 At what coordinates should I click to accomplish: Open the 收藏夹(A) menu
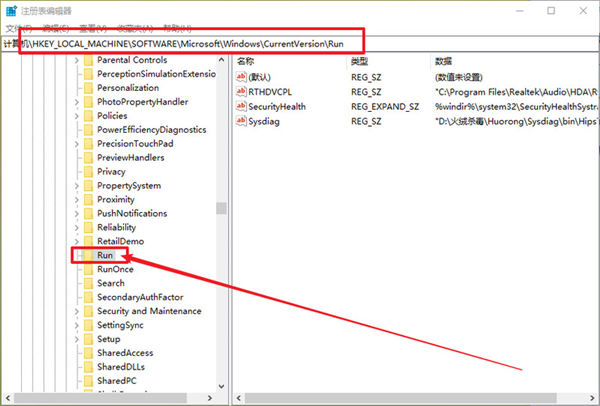[x=135, y=28]
